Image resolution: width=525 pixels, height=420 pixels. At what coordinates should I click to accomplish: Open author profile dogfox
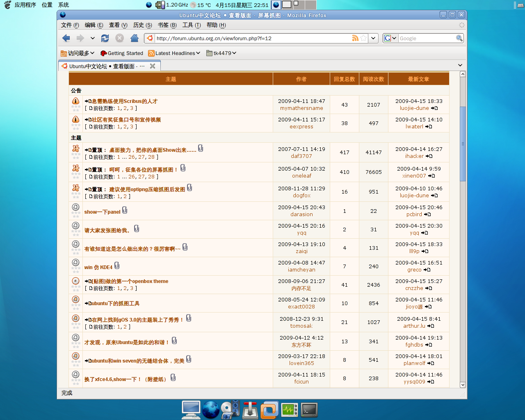301,196
